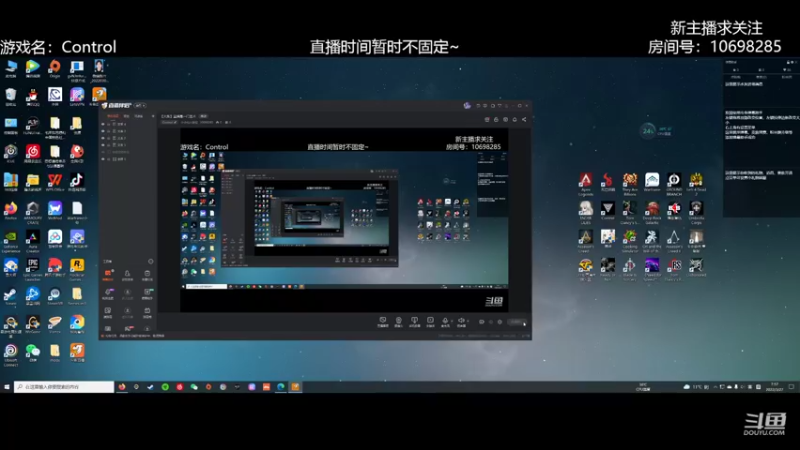Open the dropdown beside the streaming app logo
The image size is (800, 450).
tap(138, 106)
